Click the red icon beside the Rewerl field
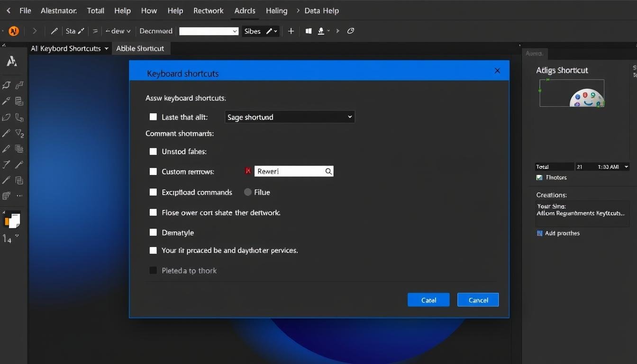 point(247,171)
